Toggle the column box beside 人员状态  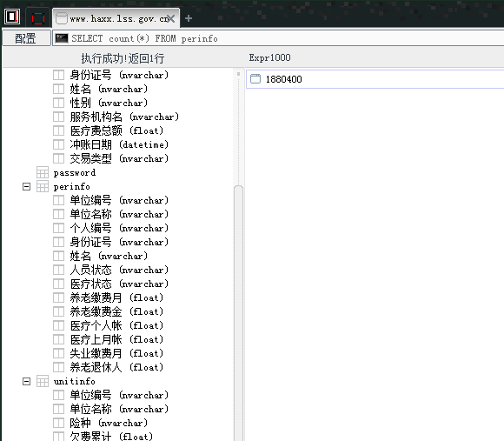click(x=58, y=270)
